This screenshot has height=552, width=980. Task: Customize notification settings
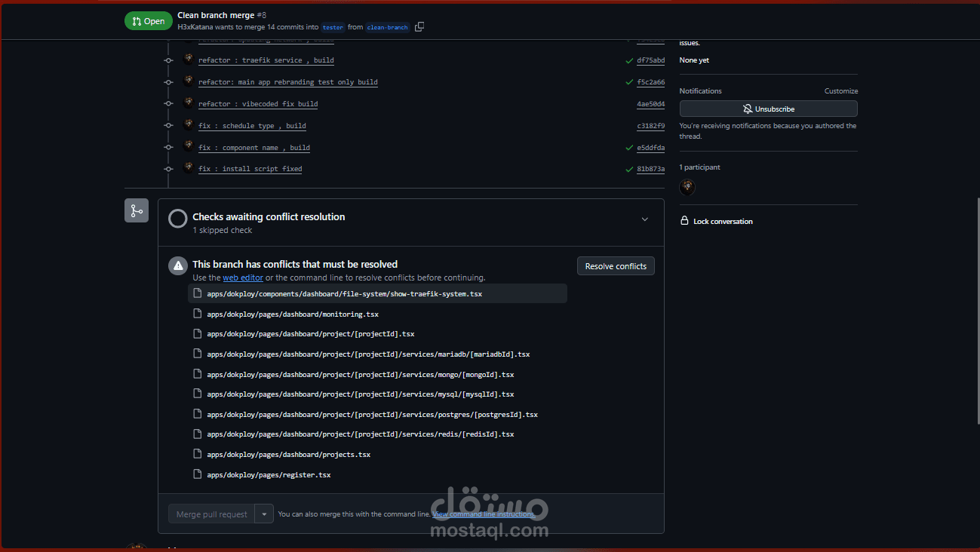pos(841,91)
